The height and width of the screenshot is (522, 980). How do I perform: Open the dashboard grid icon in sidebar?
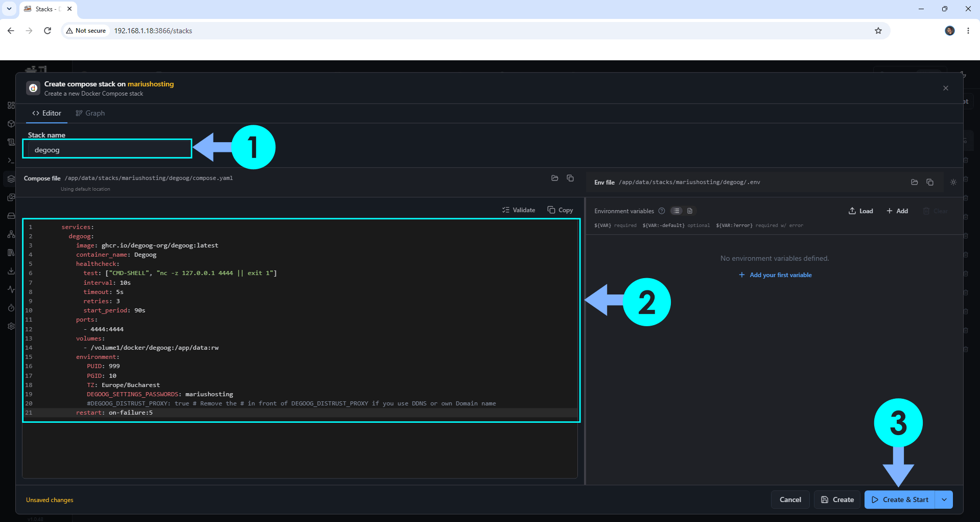[11, 105]
